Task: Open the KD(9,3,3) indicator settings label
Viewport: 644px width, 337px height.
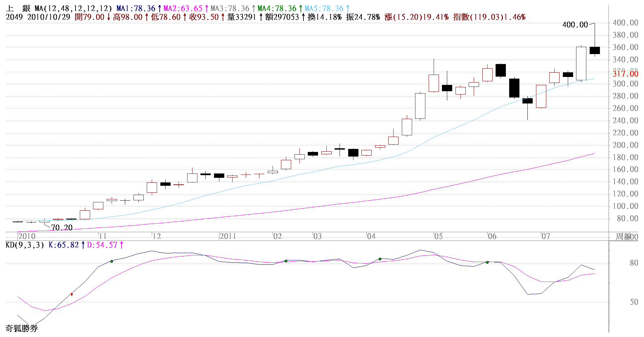Action: (x=25, y=245)
